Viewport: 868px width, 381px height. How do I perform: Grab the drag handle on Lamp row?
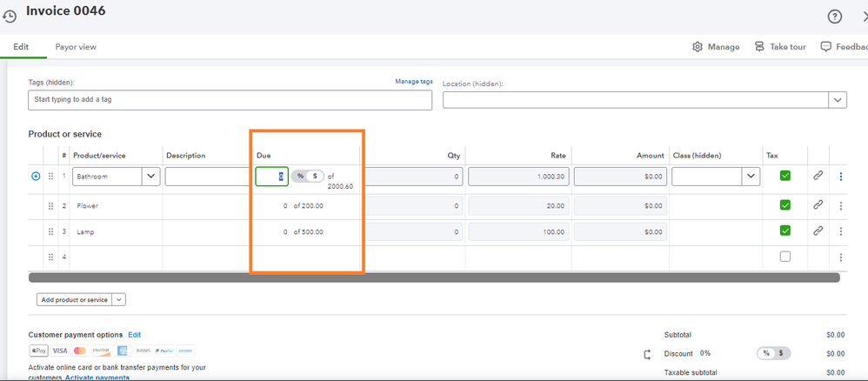pyautogui.click(x=50, y=231)
